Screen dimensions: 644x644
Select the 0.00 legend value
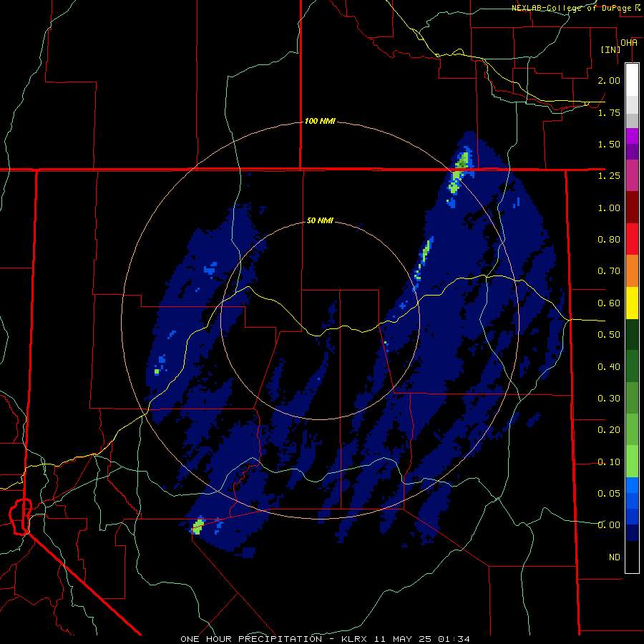point(609,525)
